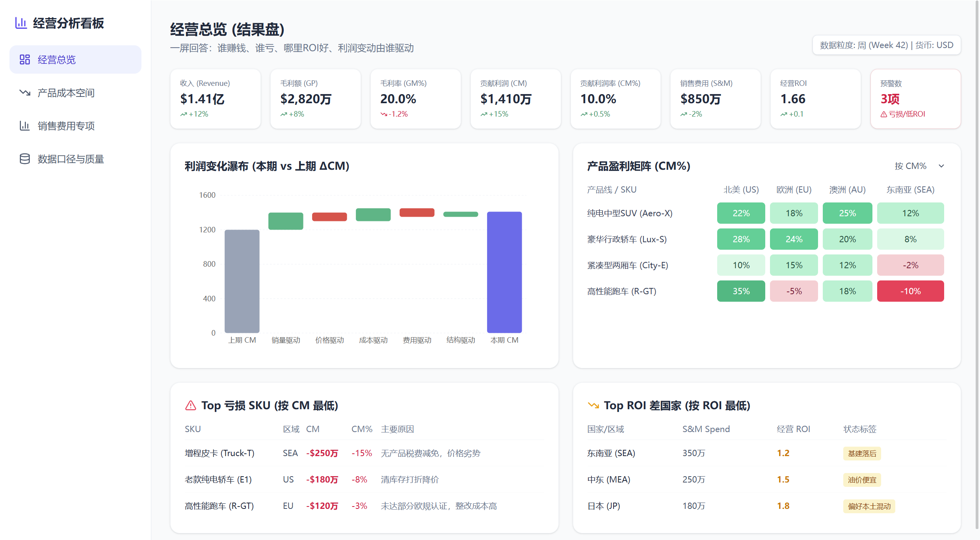
Task: Click the R-GT 北美 35% cell
Action: pos(741,291)
